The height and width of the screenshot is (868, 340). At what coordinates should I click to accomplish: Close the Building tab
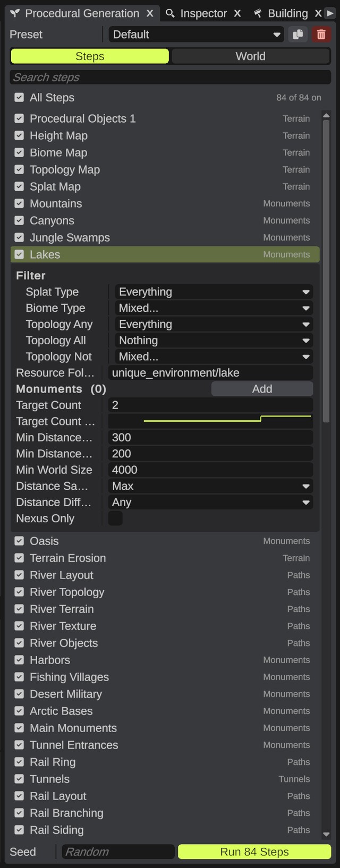[318, 13]
